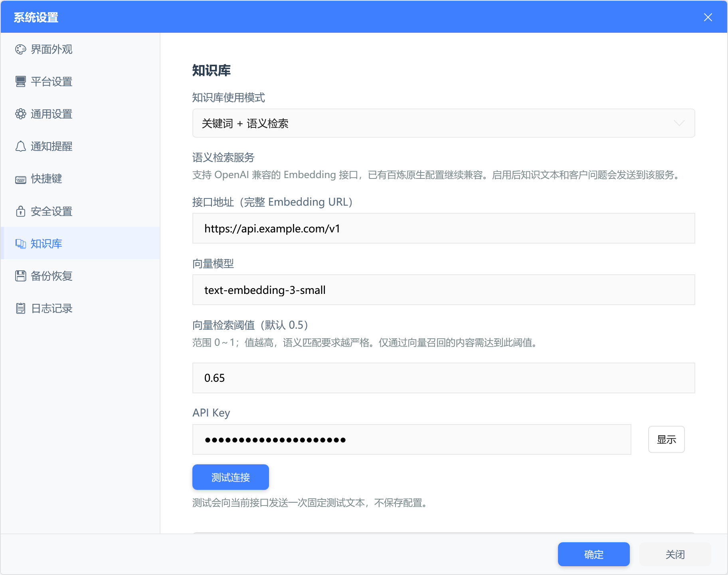The image size is (728, 575).
Task: Reveal the API Key with 显示
Action: [x=666, y=440]
